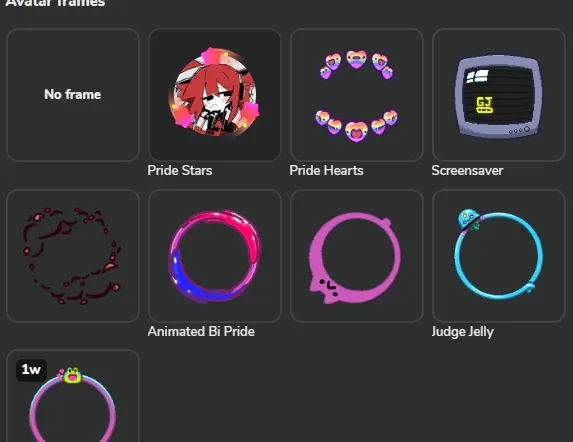
Task: Click the 1w time badge
Action: (x=31, y=370)
